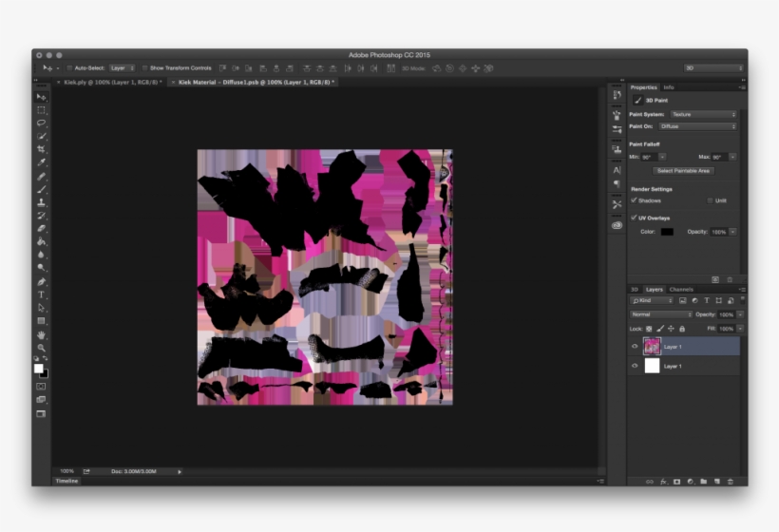Select the Horizontal Type tool
Image resolution: width=779 pixels, height=532 pixels.
click(41, 295)
